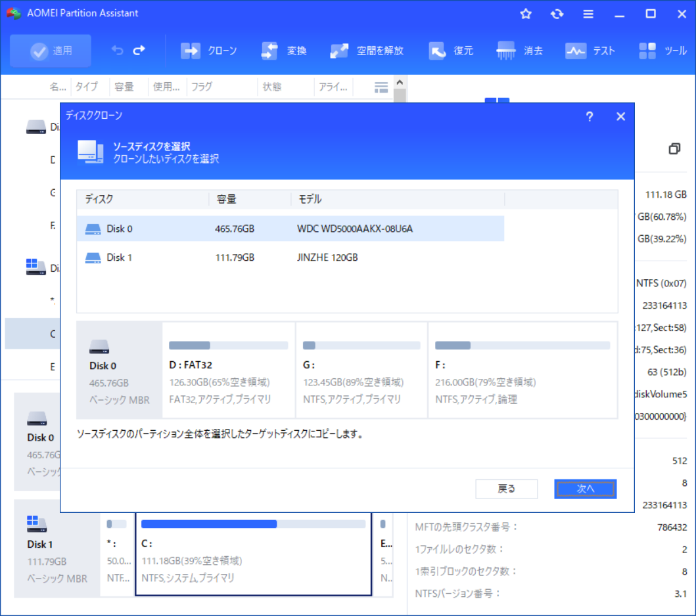Image resolution: width=696 pixels, height=616 pixels.
Task: Click the 465.76GB capacity cell
Action: (235, 229)
